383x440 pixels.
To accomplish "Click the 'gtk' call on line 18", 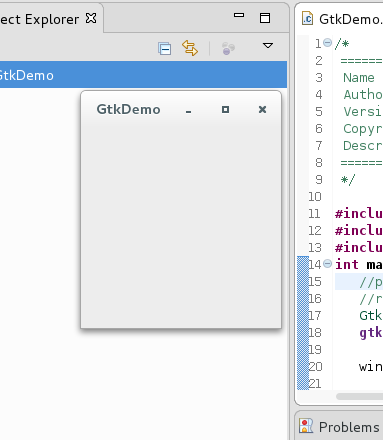I will (371, 333).
